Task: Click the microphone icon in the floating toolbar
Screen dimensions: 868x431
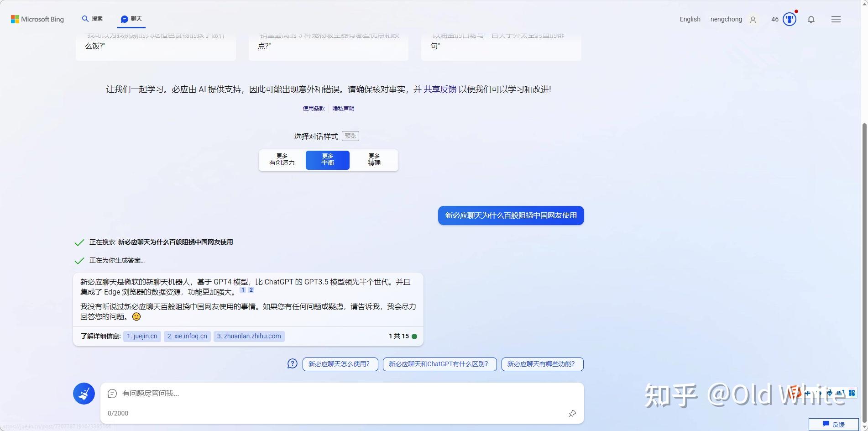Action: click(830, 393)
